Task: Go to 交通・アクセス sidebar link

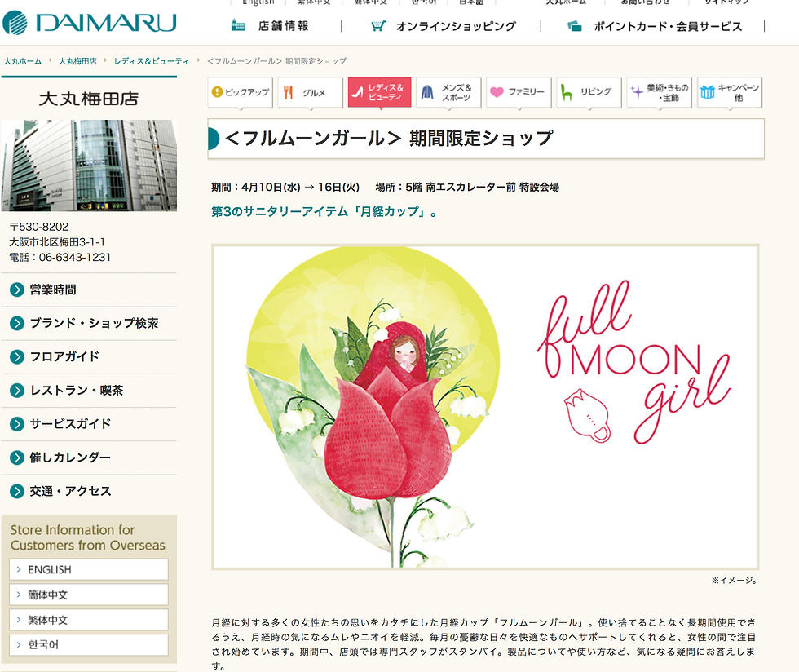Action: 89,492
